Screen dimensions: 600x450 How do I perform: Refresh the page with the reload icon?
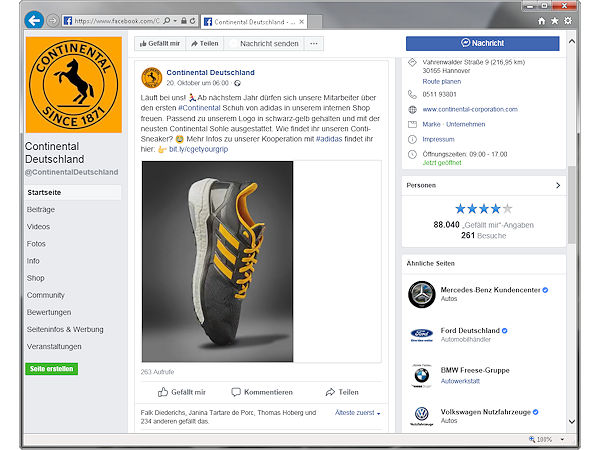[192, 21]
